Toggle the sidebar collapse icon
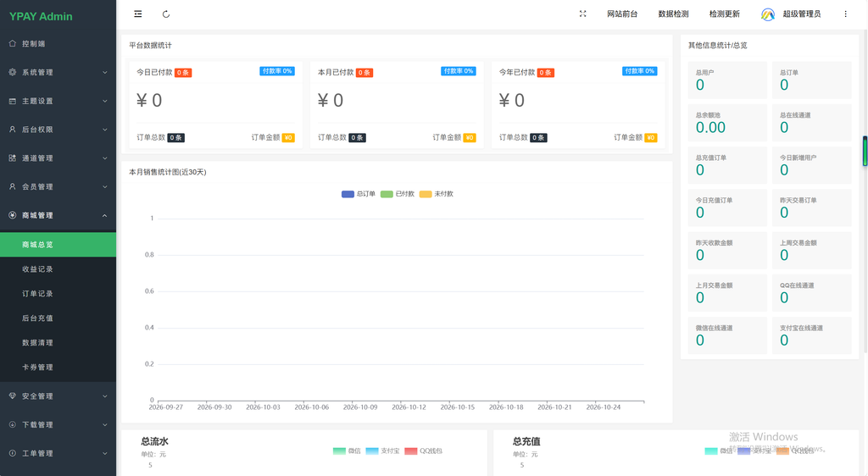Screen dimensions: 868x476 [138, 14]
